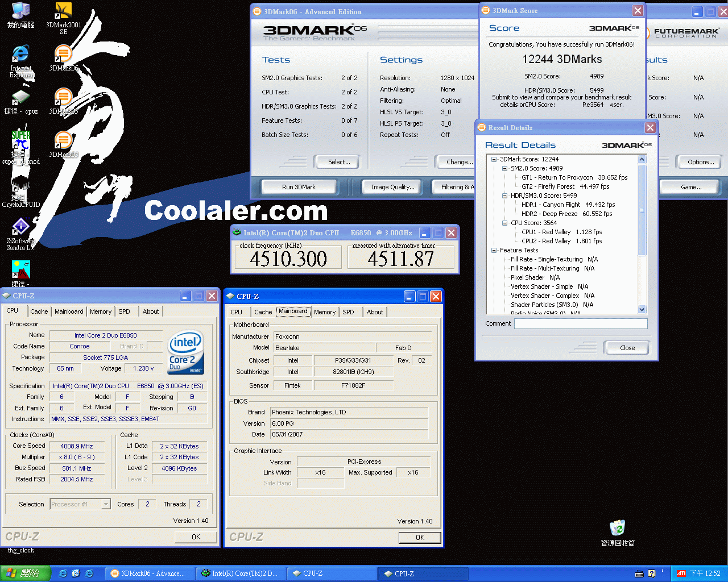Click Run 3DMark button
Image resolution: width=728 pixels, height=582 pixels.
pos(299,187)
